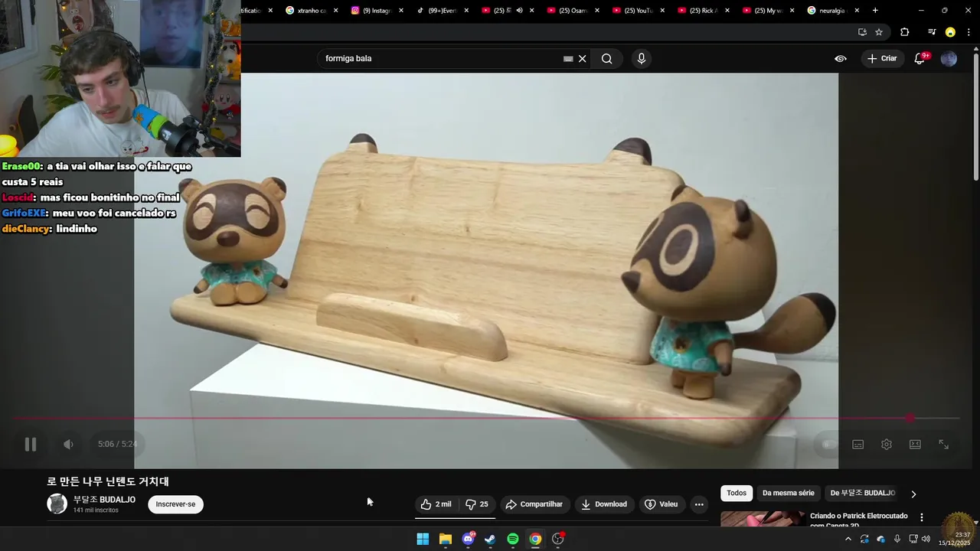This screenshot has height=551, width=980.
Task: Open Discord from taskbar
Action: (x=468, y=540)
